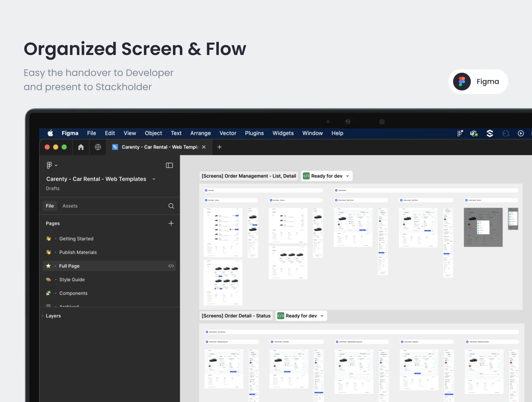Open the Apple menu

(x=51, y=133)
